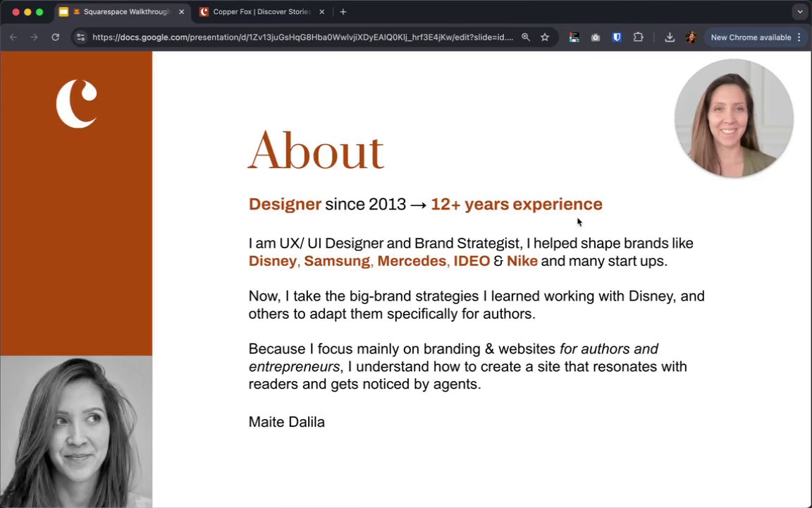This screenshot has width=812, height=508.
Task: Click the Samsung brand name
Action: [x=337, y=261]
